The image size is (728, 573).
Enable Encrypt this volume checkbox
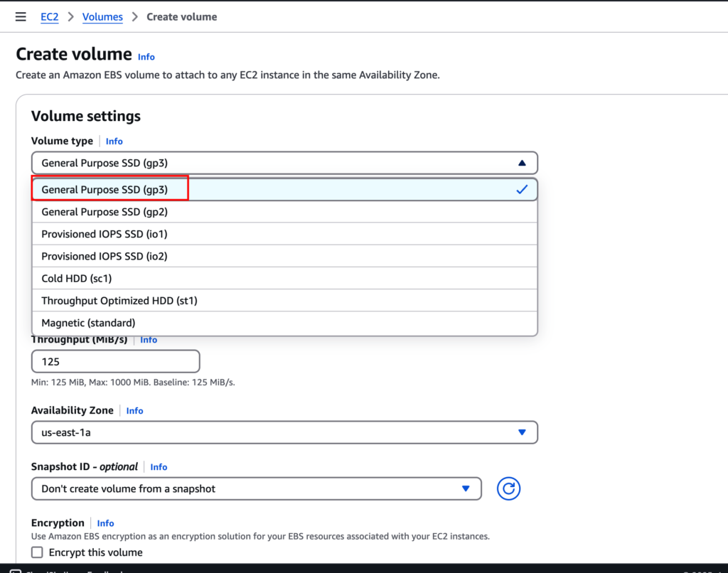37,552
